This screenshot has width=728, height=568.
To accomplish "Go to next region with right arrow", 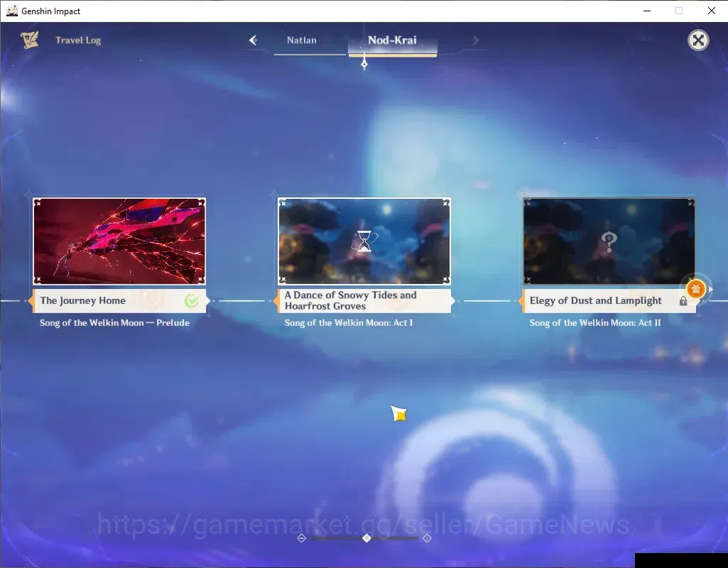I will [x=475, y=40].
